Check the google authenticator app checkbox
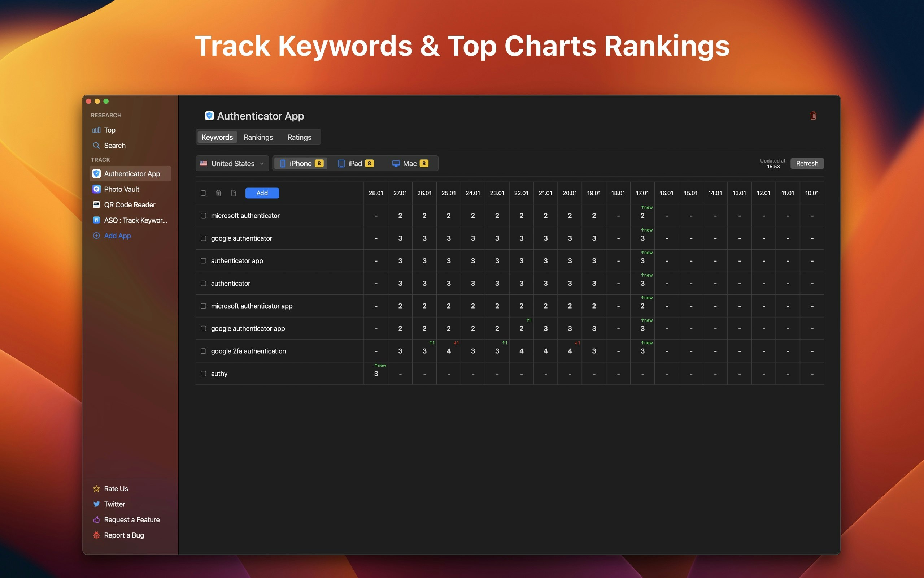Screen dimensions: 924x578 (204, 328)
